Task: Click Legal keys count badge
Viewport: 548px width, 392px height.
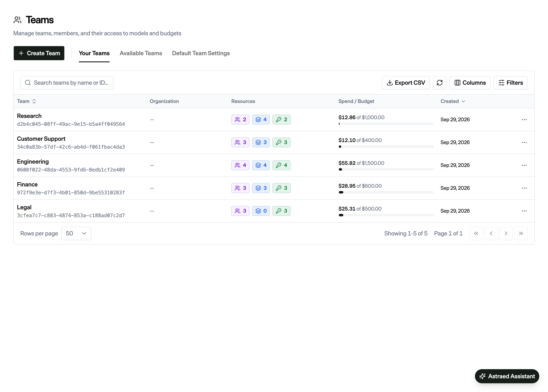Action: coord(281,211)
